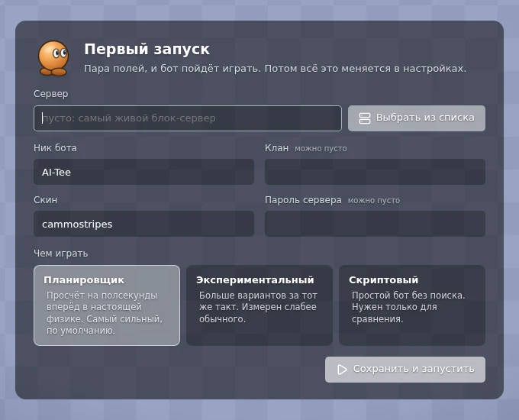Screen dimensions: 519x420
Task: Focus the Сервер address input field
Action: click(x=187, y=118)
